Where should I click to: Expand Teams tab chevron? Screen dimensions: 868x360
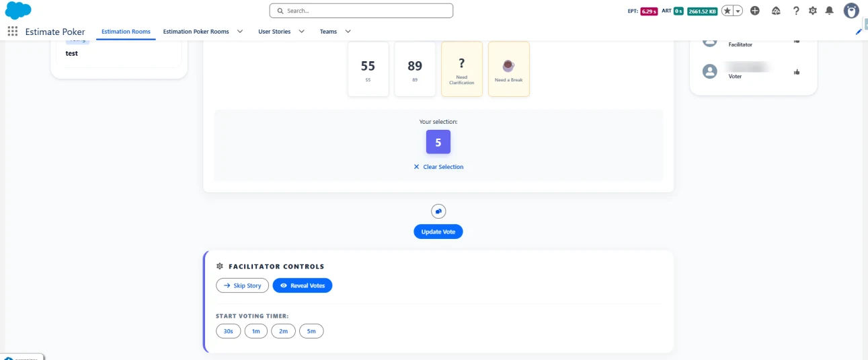[348, 32]
